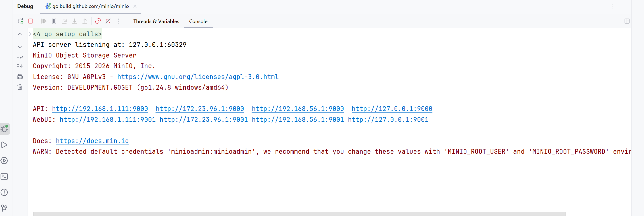Select the 'go build github.com/minio/minio' tab
Image resolution: width=644 pixels, height=216 pixels.
[90, 6]
